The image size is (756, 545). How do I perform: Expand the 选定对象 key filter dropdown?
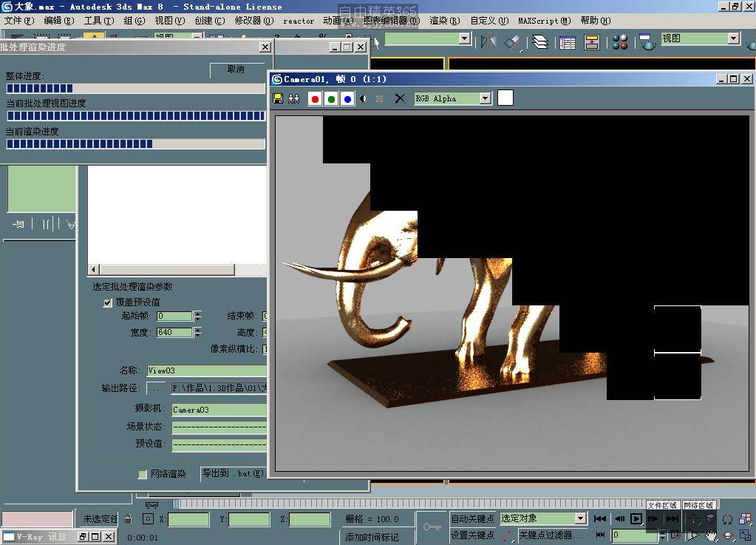click(580, 518)
